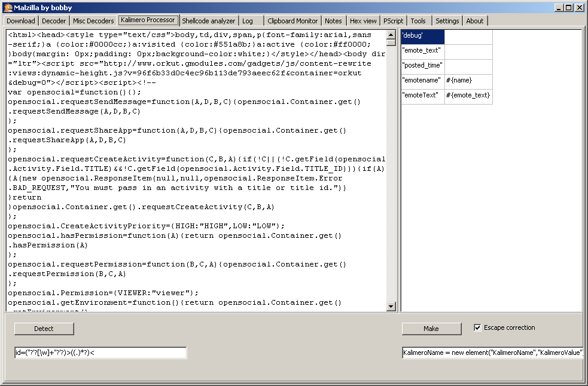Open the Shellcode analyzer tab

[208, 21]
